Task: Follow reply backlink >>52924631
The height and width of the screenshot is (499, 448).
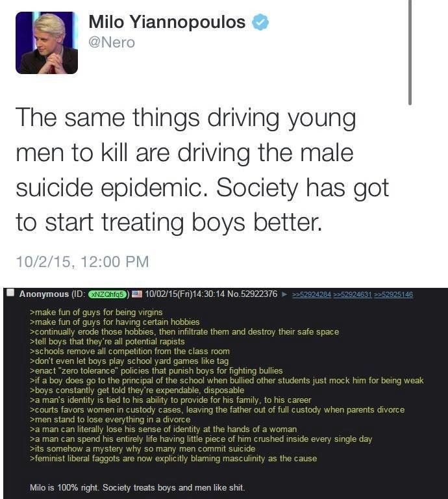Action: (x=353, y=294)
